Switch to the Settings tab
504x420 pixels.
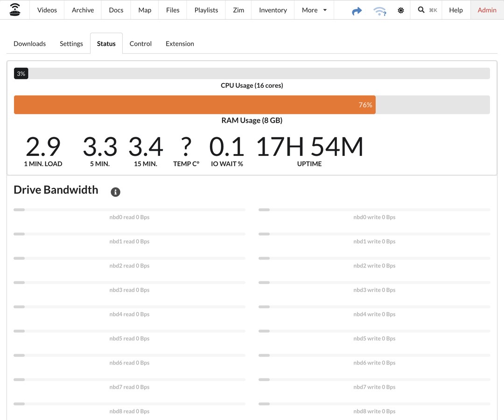tap(71, 44)
